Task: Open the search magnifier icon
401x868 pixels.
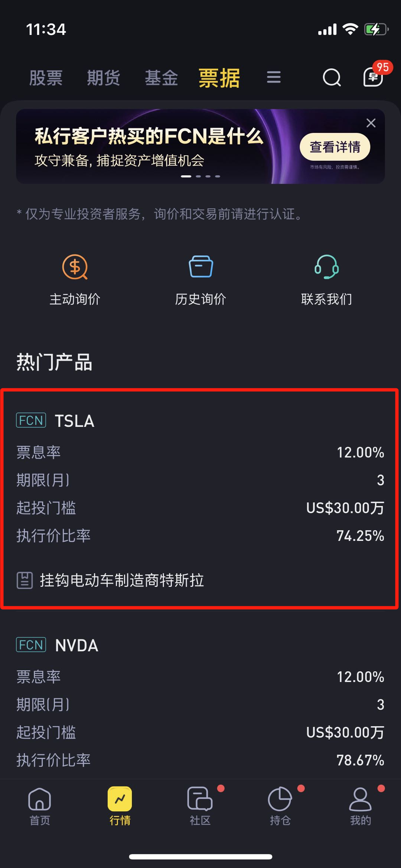Action: [332, 78]
